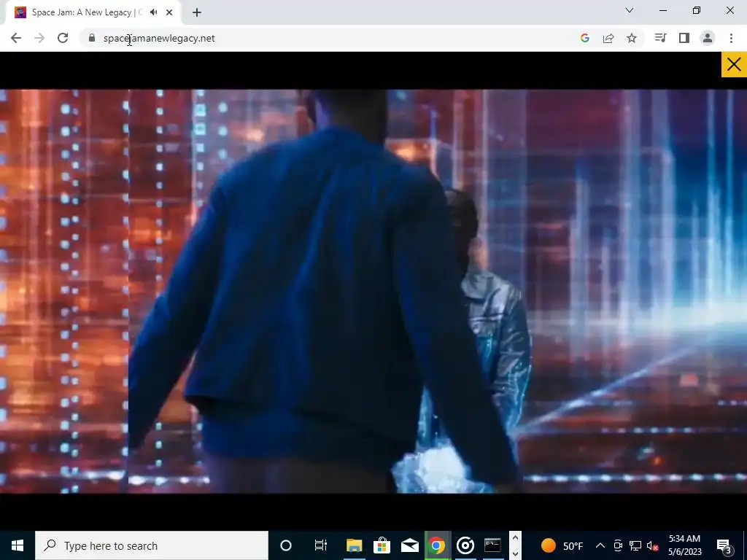The image size is (747, 560).
Task: Open the Chrome profile avatar
Action: tap(708, 38)
